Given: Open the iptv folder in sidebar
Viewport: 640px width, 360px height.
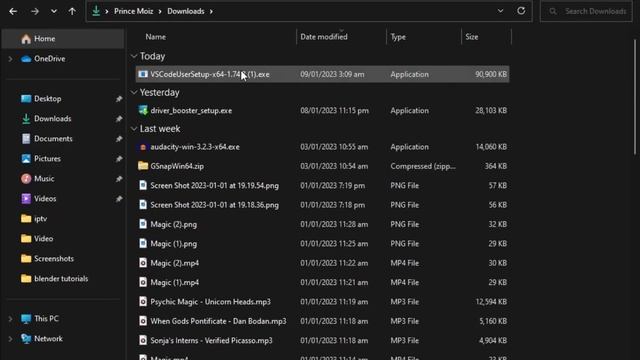Looking at the screenshot, I should point(40,219).
